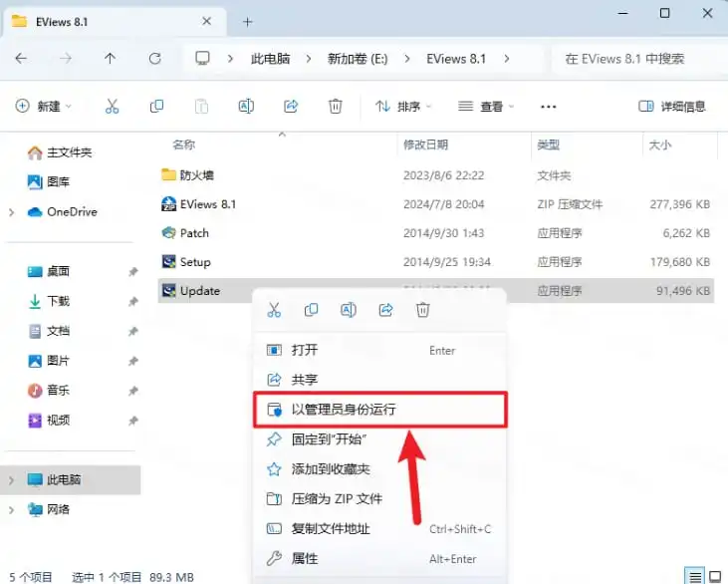
Task: Click 新加卷 (E:) in the address breadcrumb
Action: pos(358,59)
